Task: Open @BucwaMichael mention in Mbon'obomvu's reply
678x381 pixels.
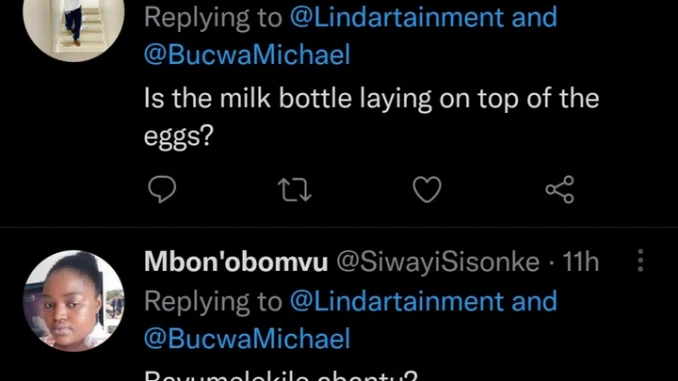Action: tap(246, 339)
